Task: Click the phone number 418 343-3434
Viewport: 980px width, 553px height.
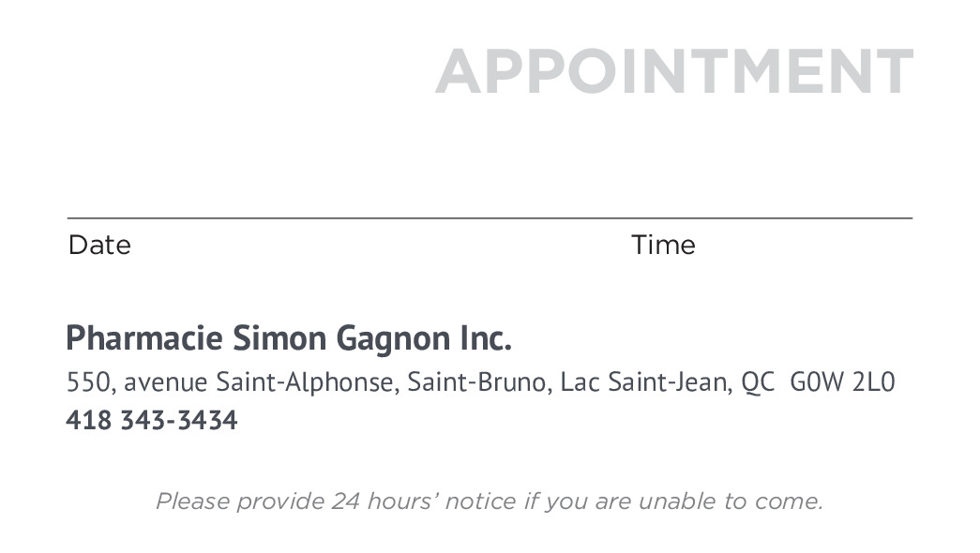Action: coord(152,420)
